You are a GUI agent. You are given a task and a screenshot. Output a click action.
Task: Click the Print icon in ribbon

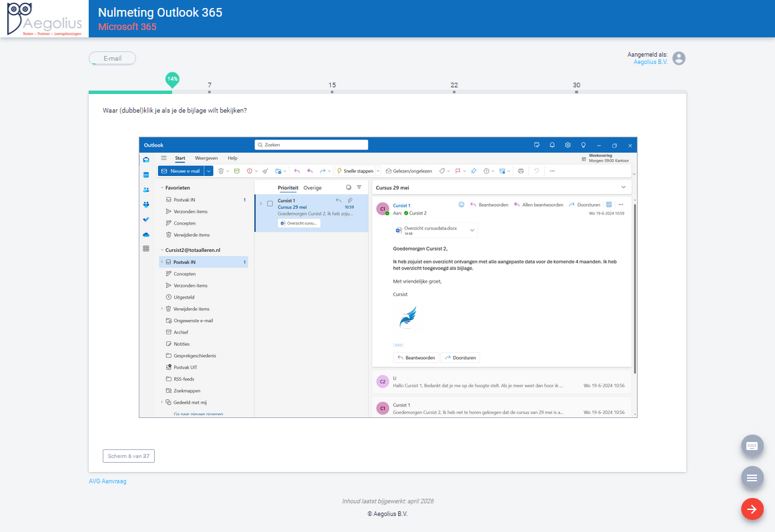point(521,171)
